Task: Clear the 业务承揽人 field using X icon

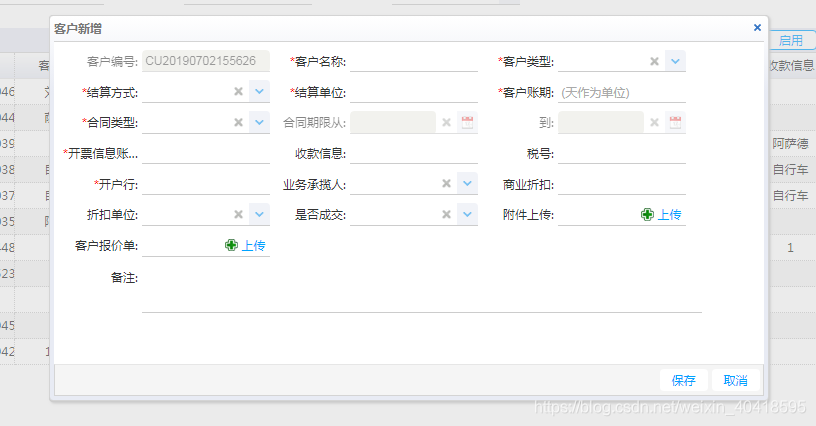Action: (x=446, y=184)
